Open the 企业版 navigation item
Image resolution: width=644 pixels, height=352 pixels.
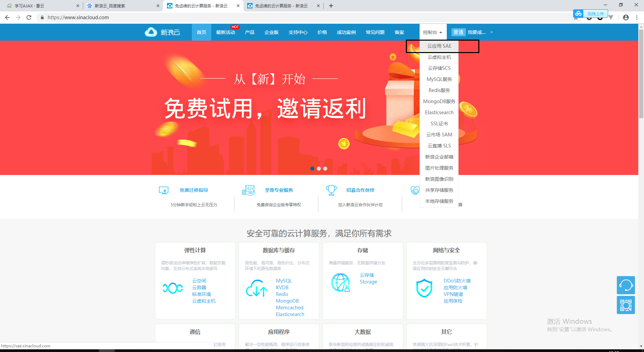(271, 32)
